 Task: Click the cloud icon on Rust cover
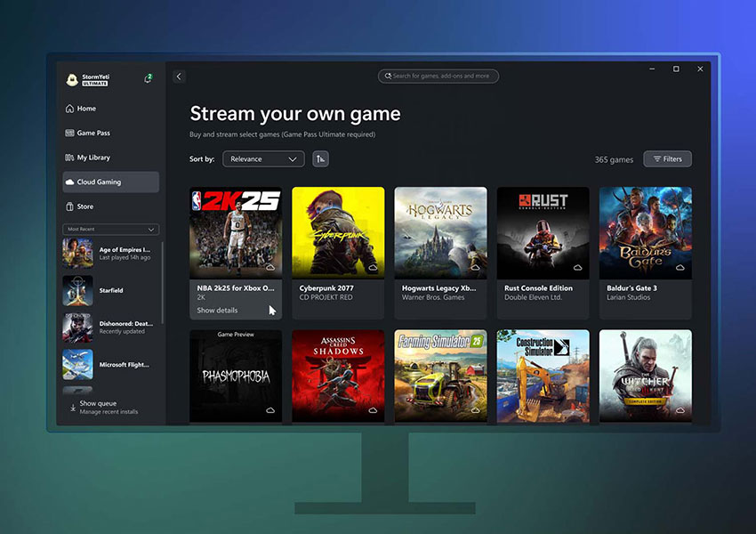pos(577,267)
